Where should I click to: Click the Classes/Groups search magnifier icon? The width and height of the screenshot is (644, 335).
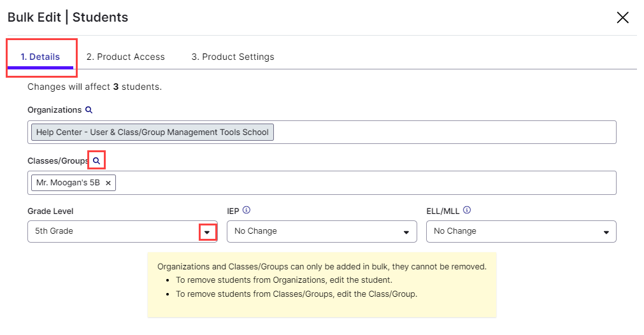click(96, 161)
